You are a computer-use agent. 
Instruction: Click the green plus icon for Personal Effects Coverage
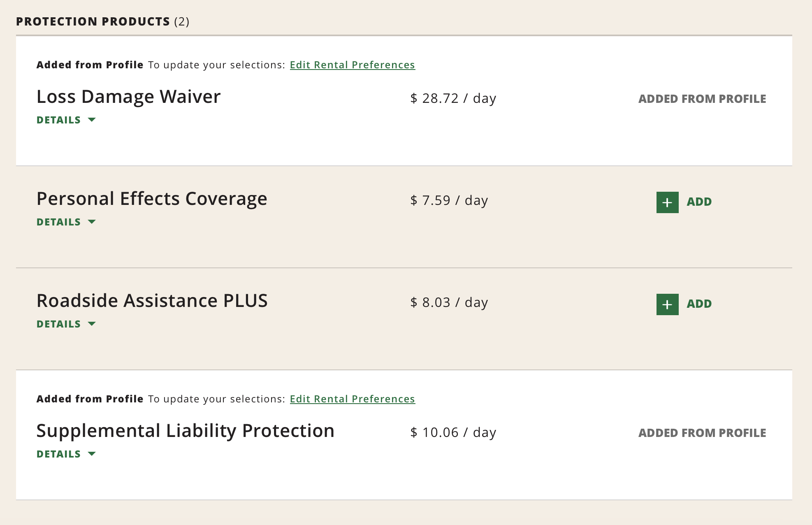pos(667,202)
